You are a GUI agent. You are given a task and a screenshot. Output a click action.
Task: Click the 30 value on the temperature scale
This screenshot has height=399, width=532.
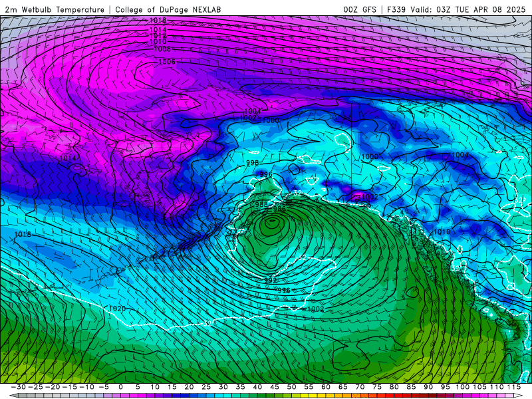pos(223,387)
